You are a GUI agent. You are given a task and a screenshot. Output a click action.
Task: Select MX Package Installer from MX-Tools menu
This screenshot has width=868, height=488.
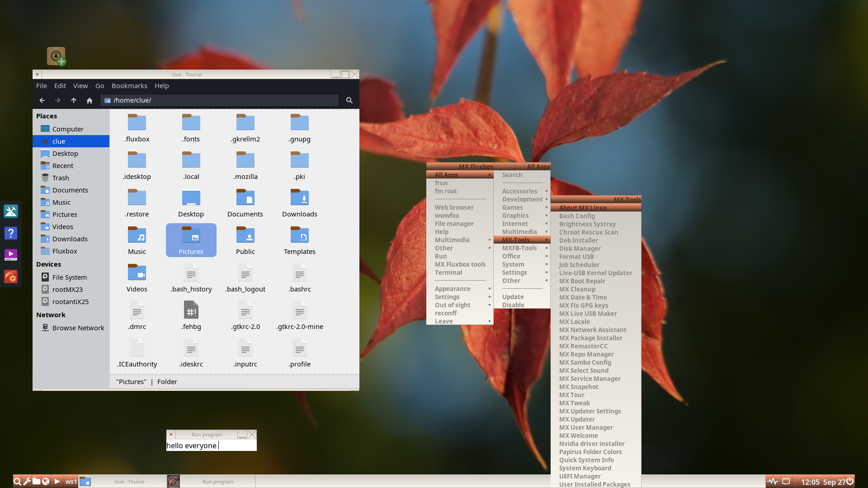pos(590,338)
